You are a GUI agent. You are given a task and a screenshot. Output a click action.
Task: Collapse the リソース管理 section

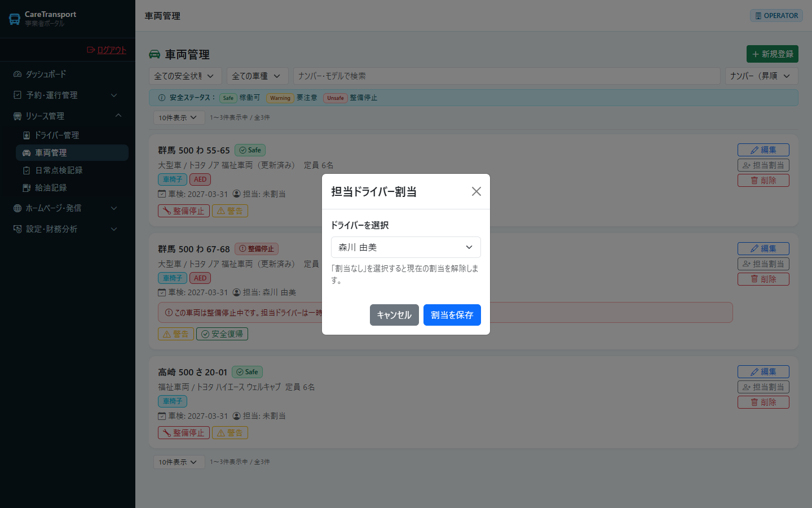(x=68, y=116)
